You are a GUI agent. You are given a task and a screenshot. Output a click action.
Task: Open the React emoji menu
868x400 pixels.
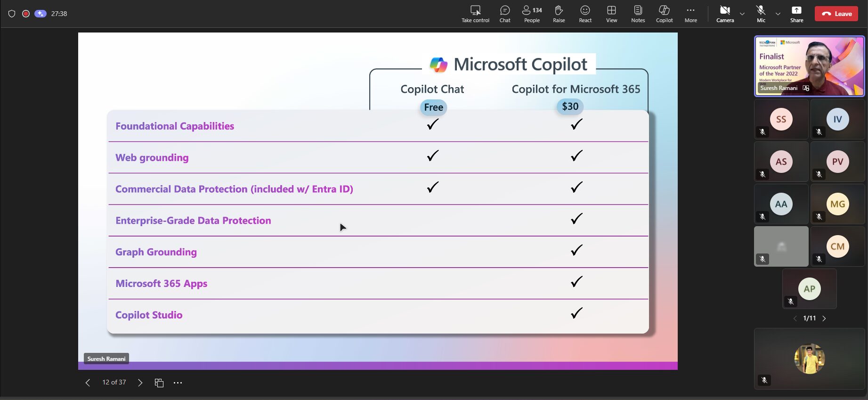(585, 14)
